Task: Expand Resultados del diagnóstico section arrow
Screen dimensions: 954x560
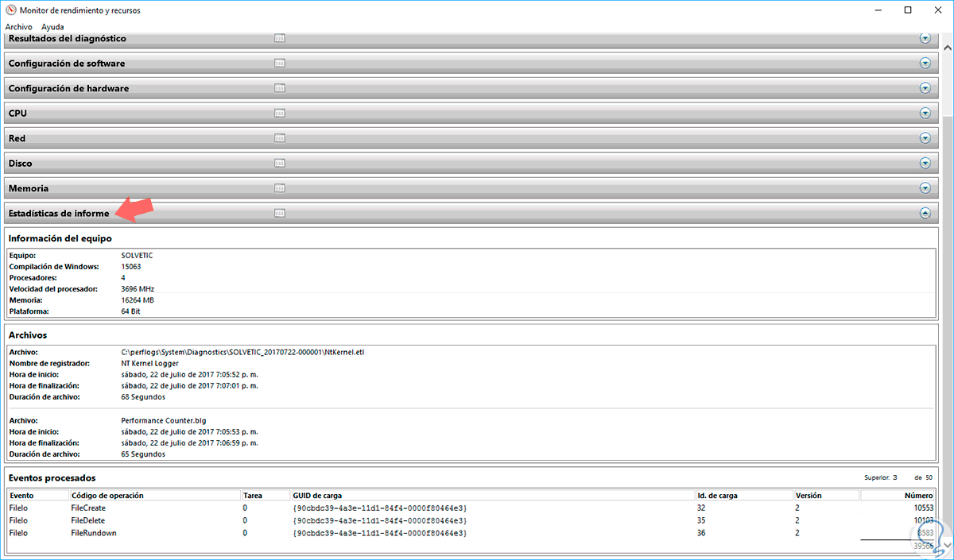Action: (x=925, y=38)
